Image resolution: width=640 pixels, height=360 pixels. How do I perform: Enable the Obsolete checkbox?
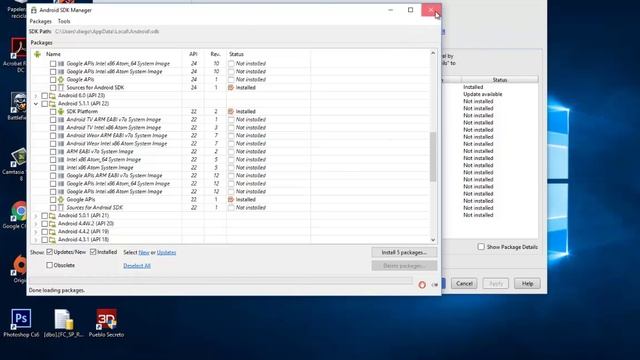pos(49,265)
